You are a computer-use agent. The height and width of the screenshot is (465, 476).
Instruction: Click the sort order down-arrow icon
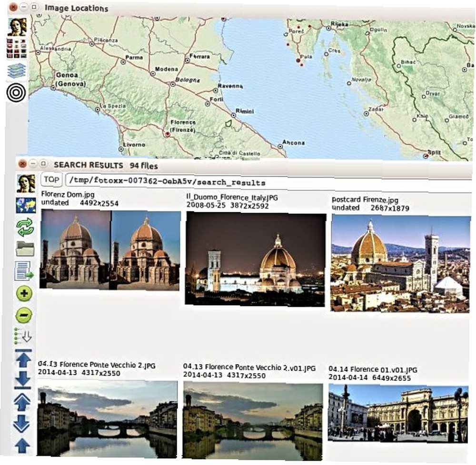[23, 336]
